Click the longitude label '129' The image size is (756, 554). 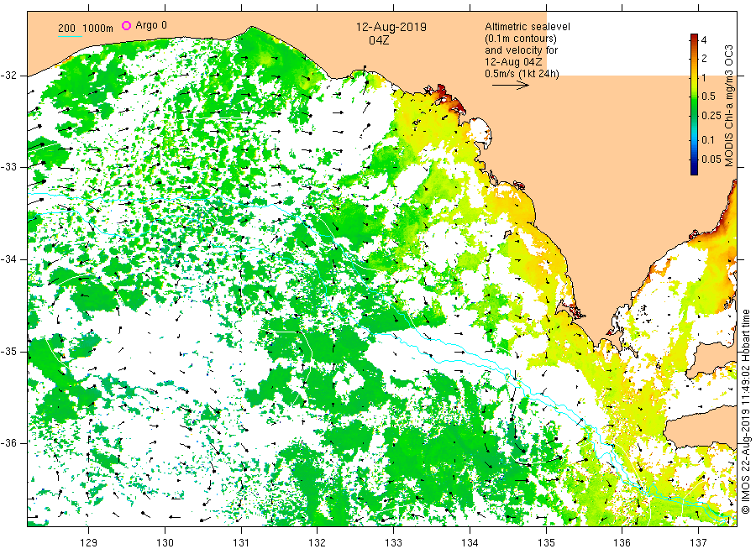click(x=89, y=543)
